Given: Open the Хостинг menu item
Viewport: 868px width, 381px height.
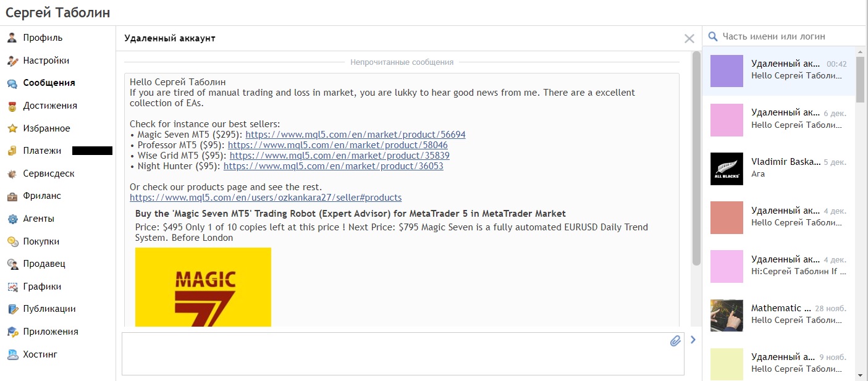Looking at the screenshot, I should tap(40, 354).
